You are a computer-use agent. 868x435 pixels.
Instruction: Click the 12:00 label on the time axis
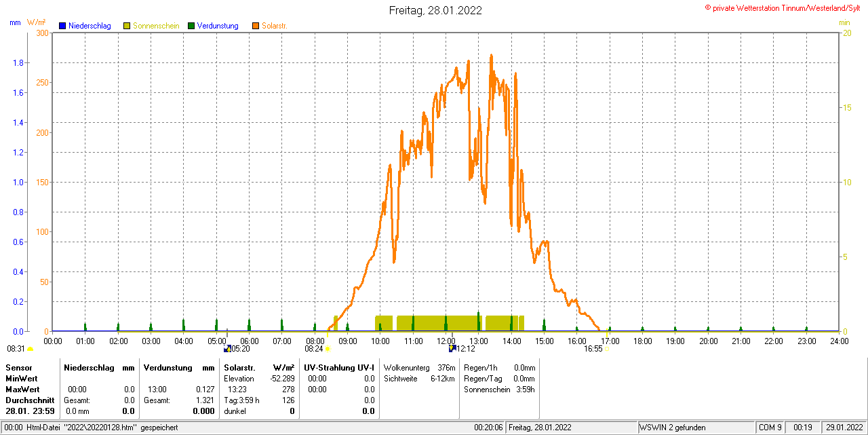point(446,341)
